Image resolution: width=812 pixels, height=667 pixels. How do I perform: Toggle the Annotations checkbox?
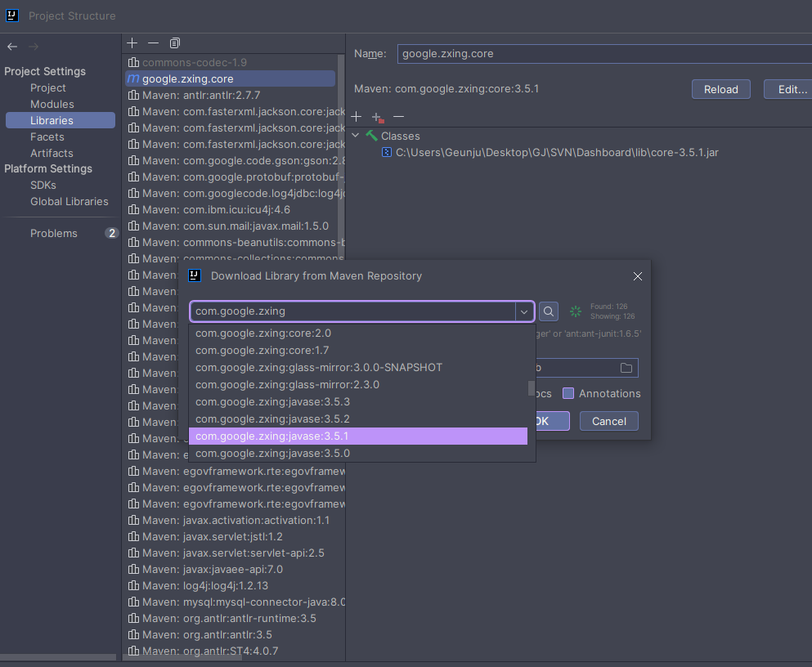click(568, 393)
